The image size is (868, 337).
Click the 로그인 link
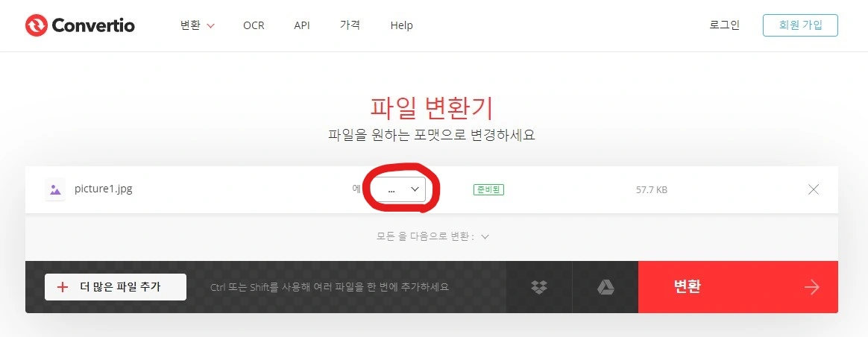coord(724,25)
